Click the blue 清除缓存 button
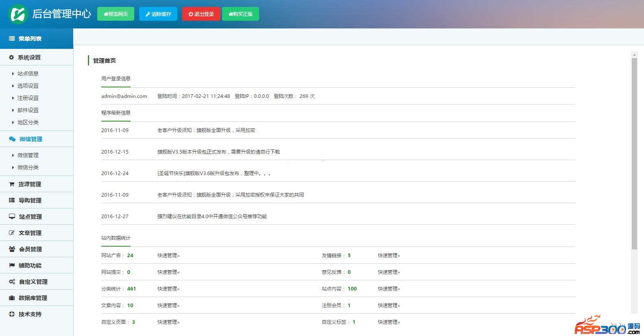The image size is (644, 336). [x=158, y=14]
